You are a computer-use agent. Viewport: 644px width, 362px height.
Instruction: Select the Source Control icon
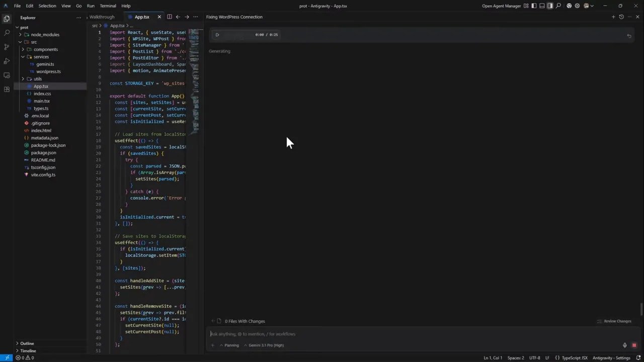pos(7,46)
